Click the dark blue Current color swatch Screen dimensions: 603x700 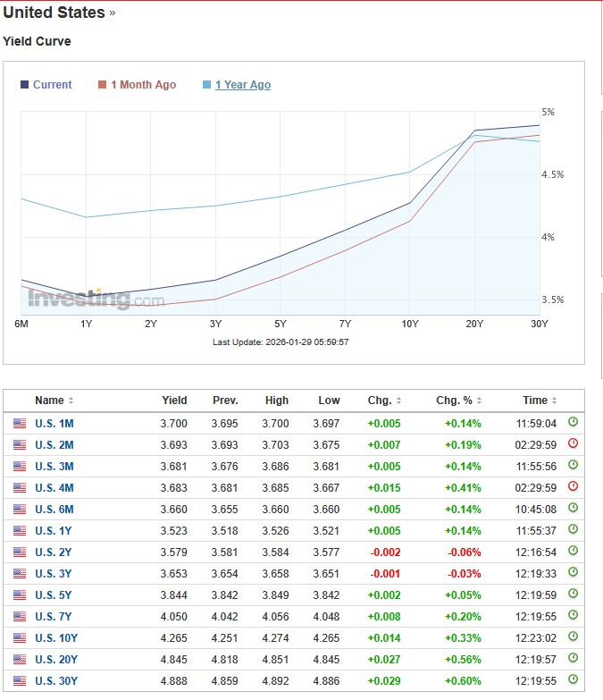pyautogui.click(x=24, y=85)
